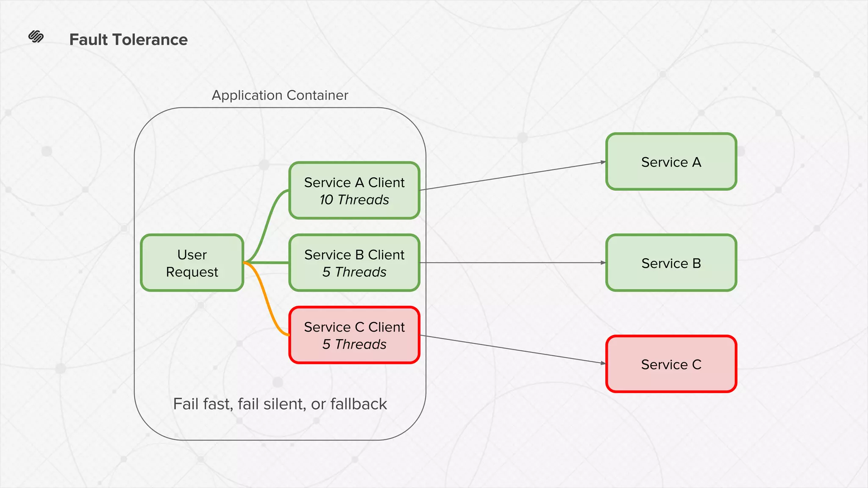Click the 'Fail fast, fail silent, or fallback' text
868x488 pixels.
[x=280, y=404]
